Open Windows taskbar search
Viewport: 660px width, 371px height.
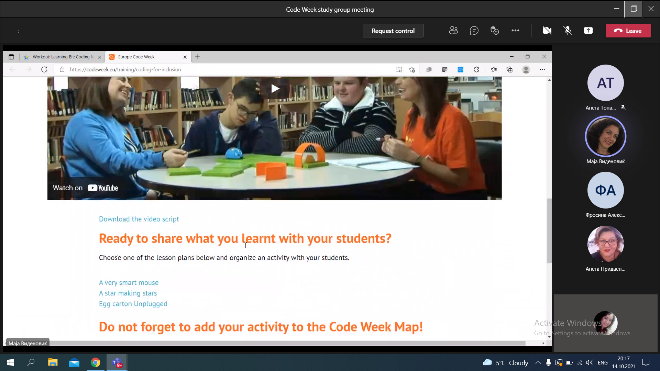point(31,362)
